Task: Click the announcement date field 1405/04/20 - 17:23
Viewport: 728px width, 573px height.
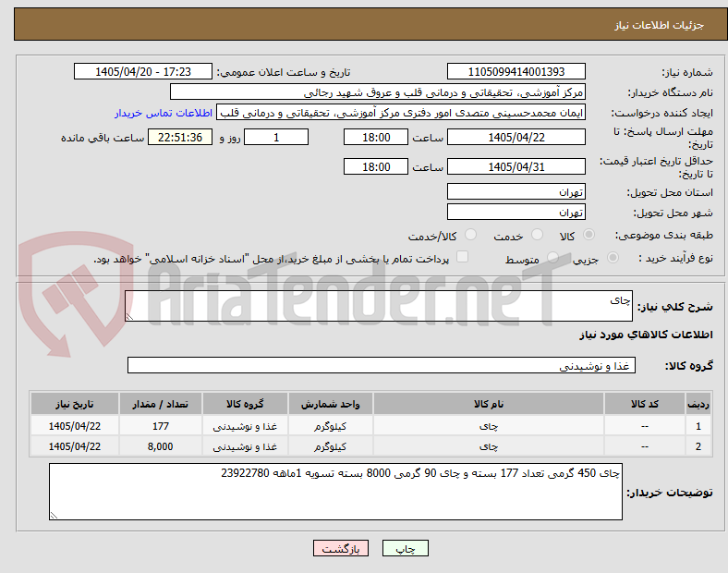Action: click(x=143, y=71)
